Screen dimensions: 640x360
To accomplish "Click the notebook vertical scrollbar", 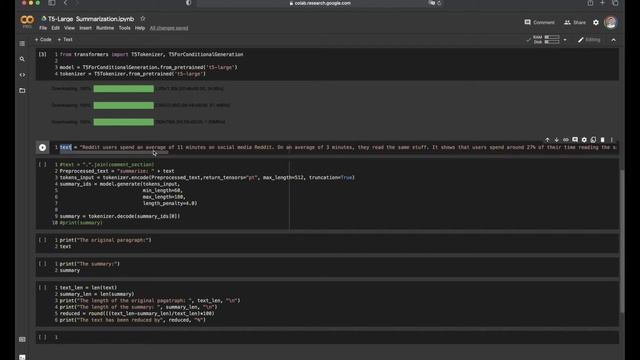I will (622, 241).
